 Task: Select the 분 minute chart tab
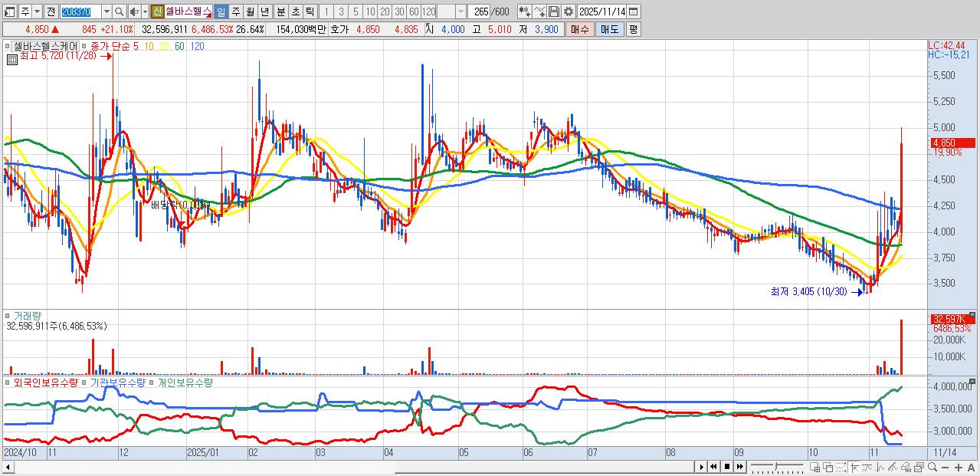[280, 11]
